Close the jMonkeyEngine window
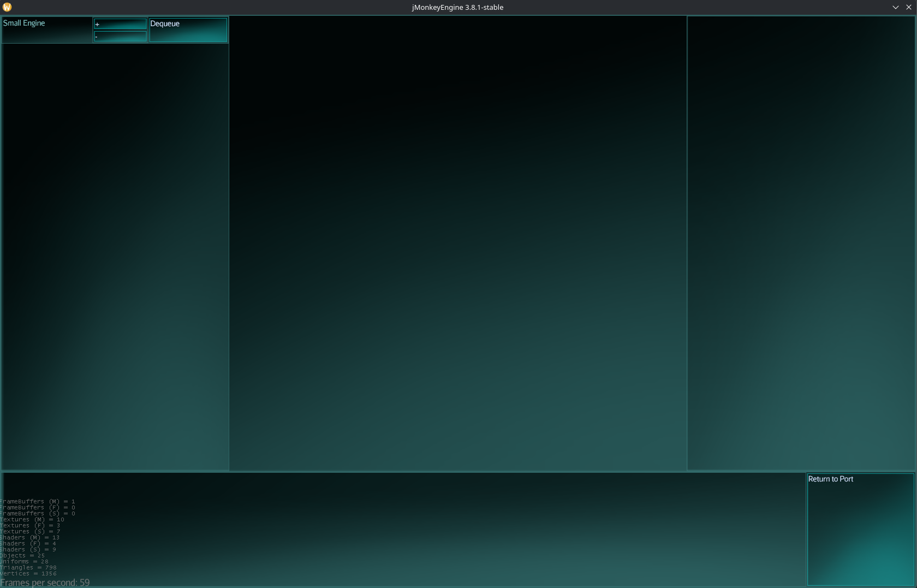Viewport: 917px width, 588px height. point(909,7)
